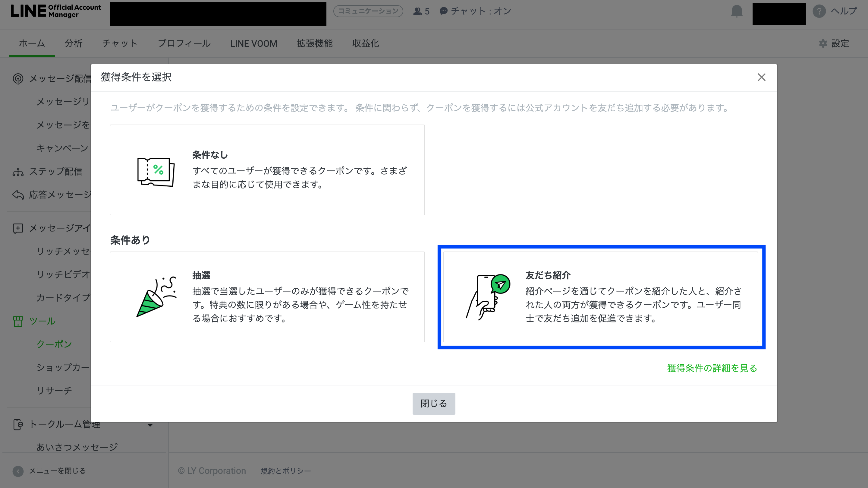Click the coupon percent icon in 条件なし card

click(x=156, y=171)
